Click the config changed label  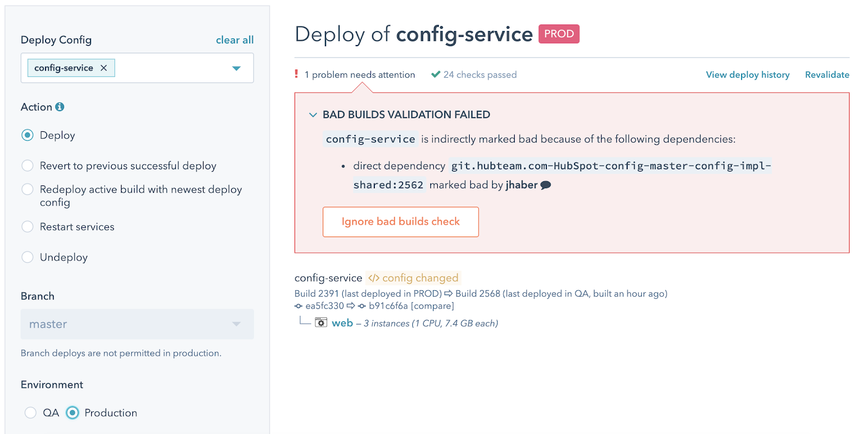(420, 278)
